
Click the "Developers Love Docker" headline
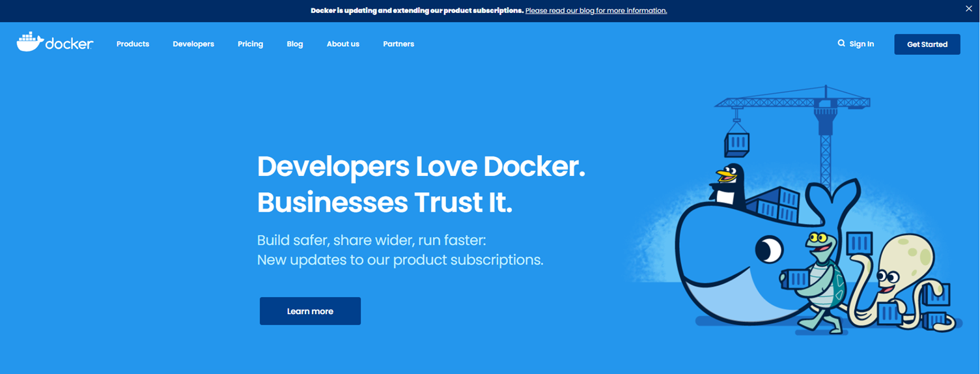[x=421, y=167]
